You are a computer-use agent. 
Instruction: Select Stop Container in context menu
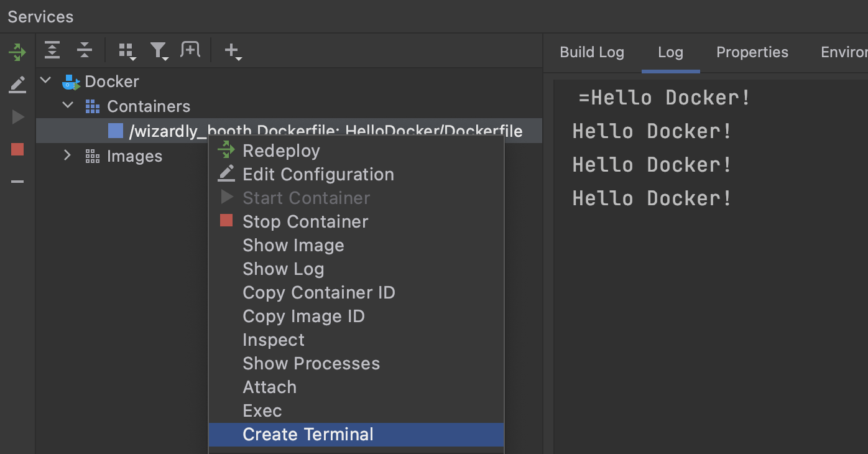(x=305, y=221)
